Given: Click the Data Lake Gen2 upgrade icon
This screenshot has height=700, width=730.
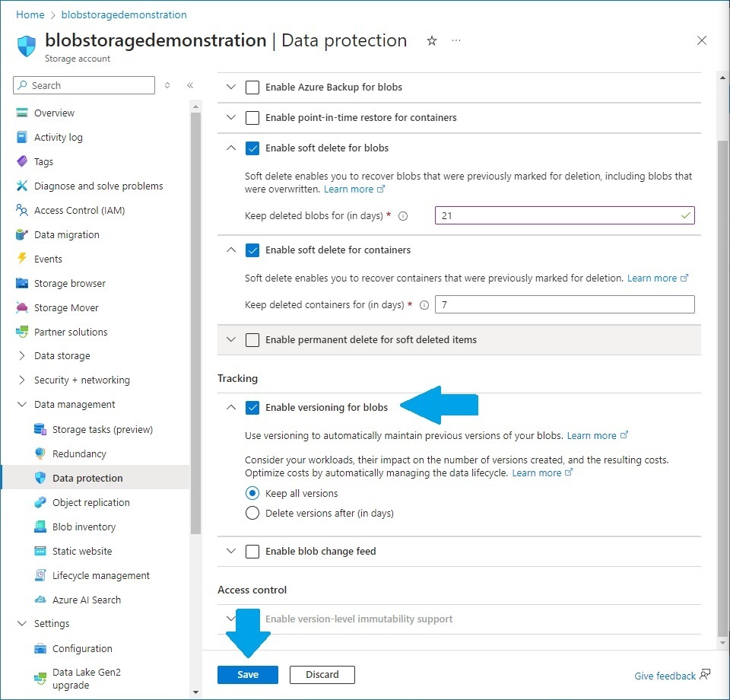Looking at the screenshot, I should 40,678.
